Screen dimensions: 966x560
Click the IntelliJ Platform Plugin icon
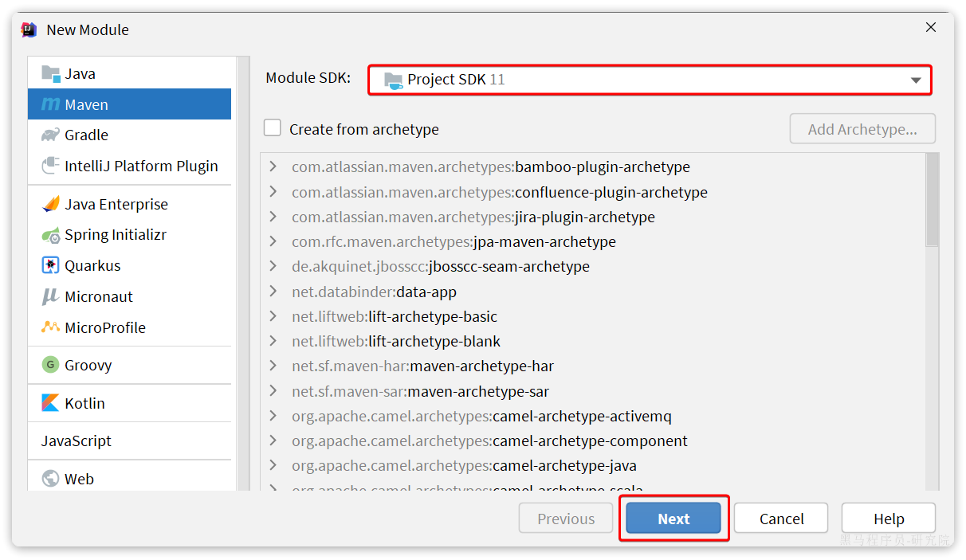tap(51, 166)
